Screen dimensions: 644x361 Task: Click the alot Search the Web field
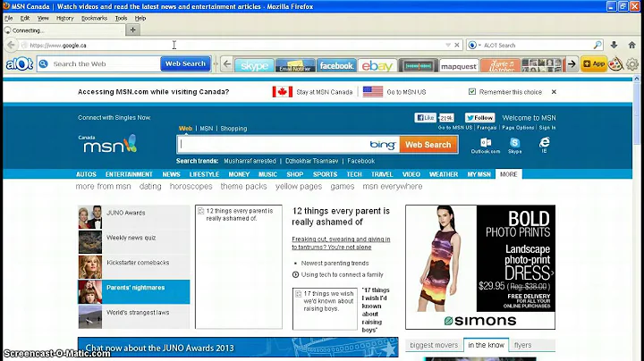click(x=98, y=64)
